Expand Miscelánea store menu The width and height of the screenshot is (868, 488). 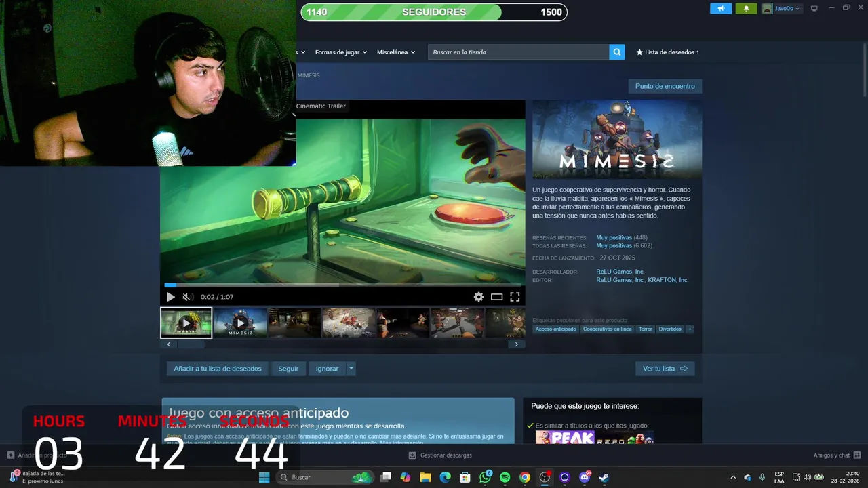coord(396,52)
